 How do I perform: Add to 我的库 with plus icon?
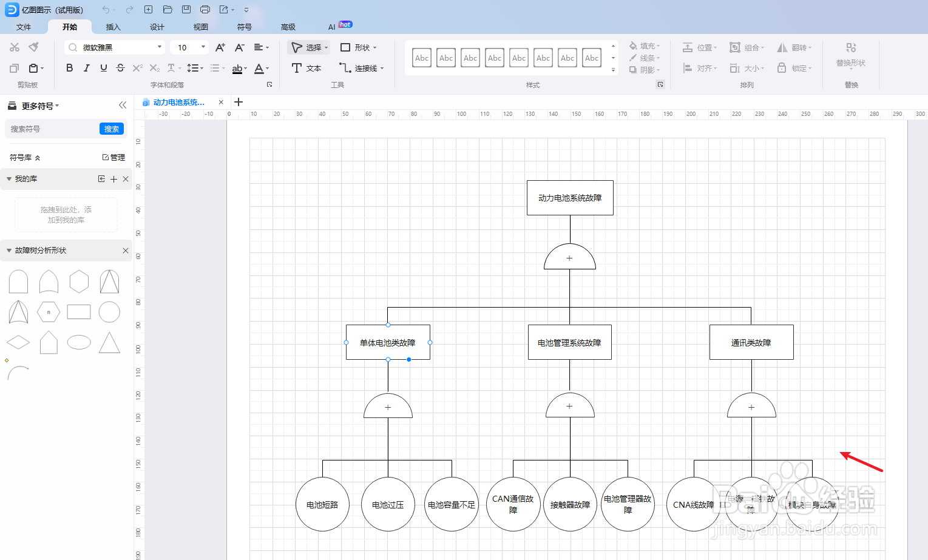(113, 179)
